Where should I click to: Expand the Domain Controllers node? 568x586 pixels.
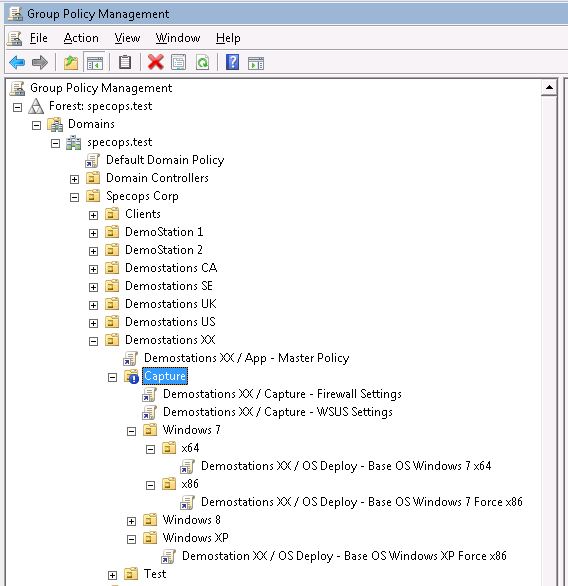74,179
